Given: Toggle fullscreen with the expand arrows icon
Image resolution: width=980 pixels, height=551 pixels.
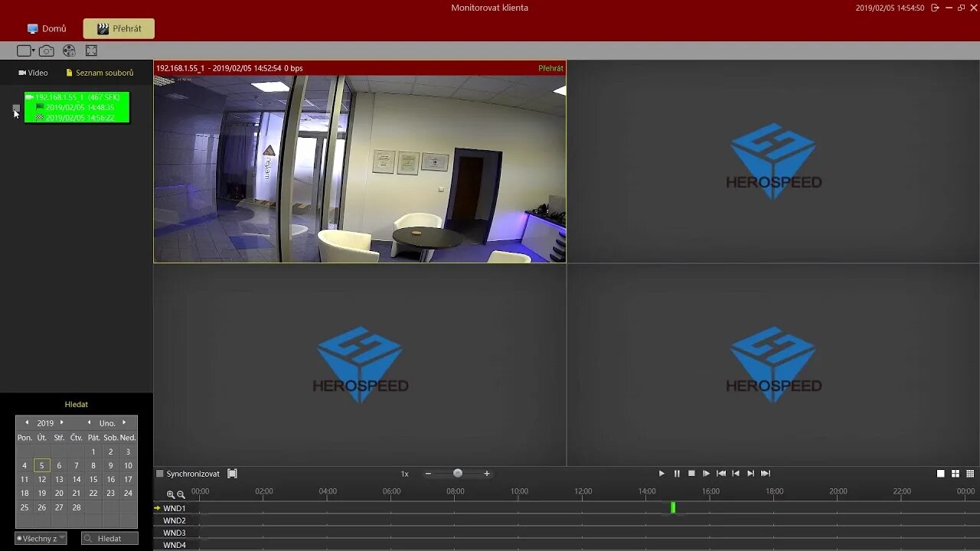Looking at the screenshot, I should pyautogui.click(x=91, y=51).
